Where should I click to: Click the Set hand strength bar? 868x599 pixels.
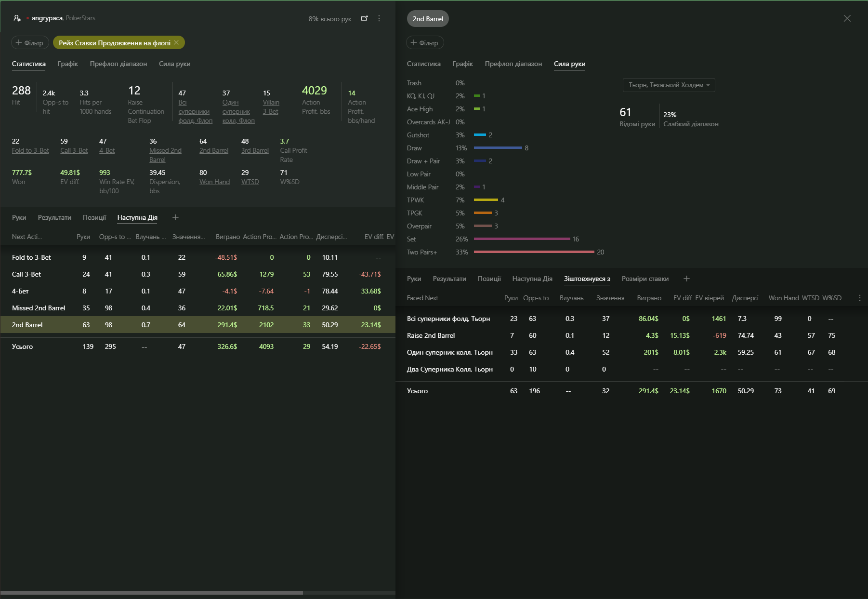pos(522,239)
